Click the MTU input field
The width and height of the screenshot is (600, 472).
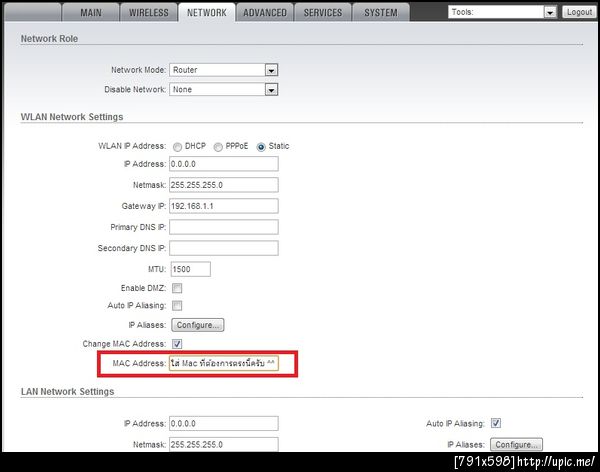190,269
